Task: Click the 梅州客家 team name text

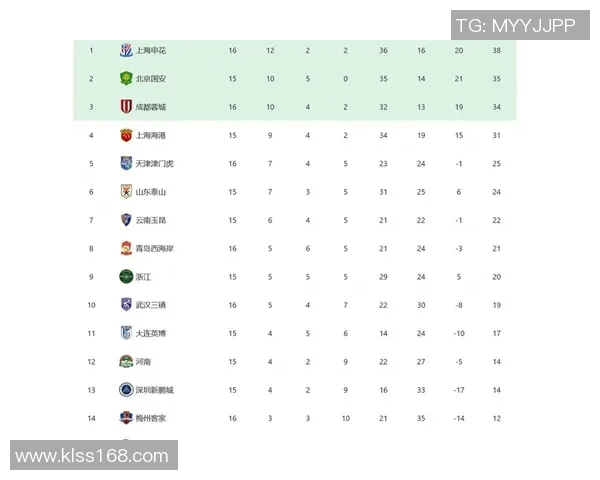Action: [151, 418]
